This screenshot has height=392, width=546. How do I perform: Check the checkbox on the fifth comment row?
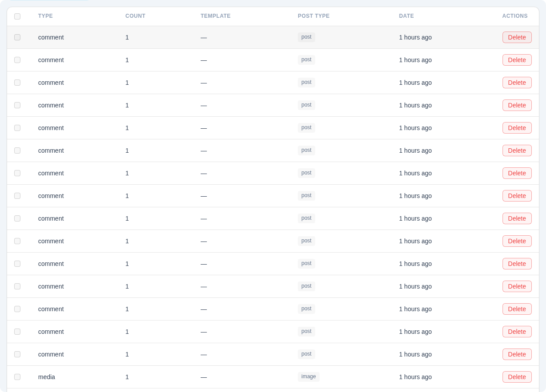[x=17, y=128]
